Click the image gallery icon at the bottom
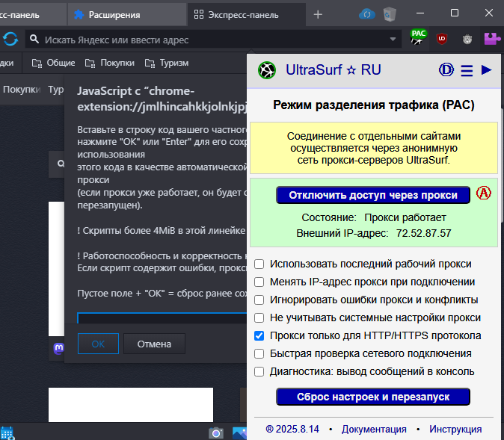Viewport: 504px width, 440px height. point(239,433)
